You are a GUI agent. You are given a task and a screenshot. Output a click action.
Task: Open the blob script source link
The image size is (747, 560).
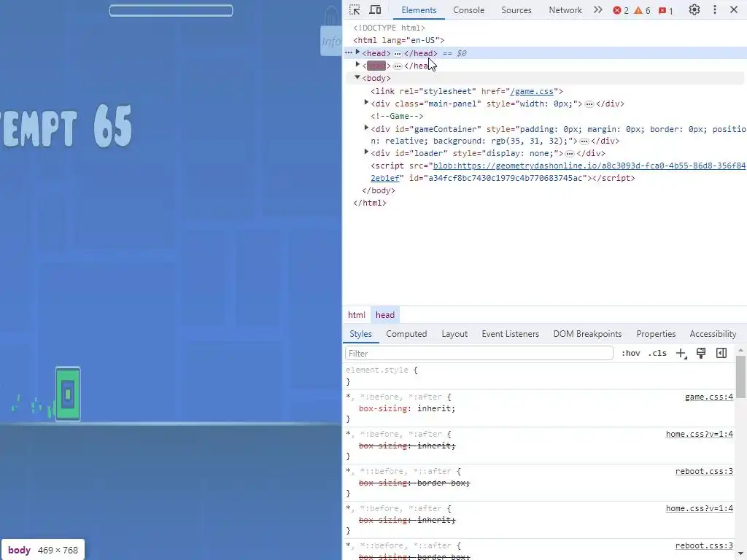(x=558, y=171)
